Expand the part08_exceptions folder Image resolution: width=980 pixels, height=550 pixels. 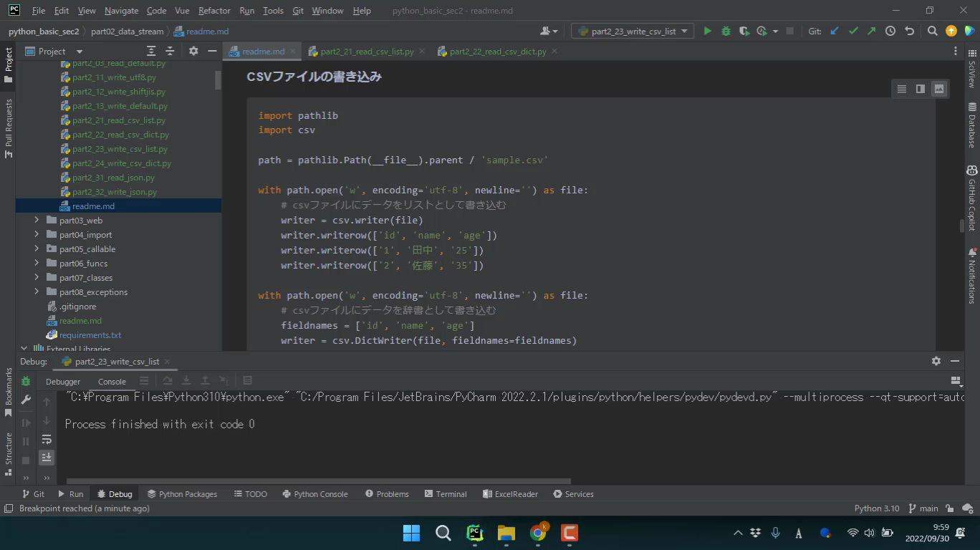37,292
